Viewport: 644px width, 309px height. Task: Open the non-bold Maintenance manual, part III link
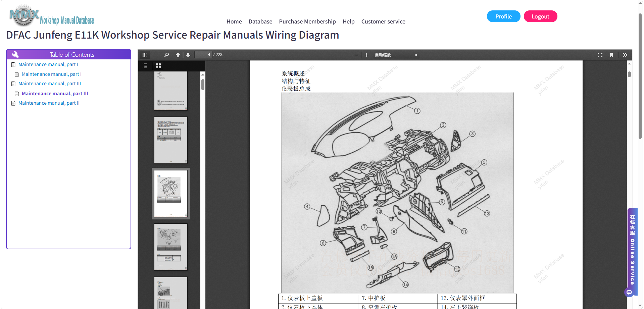pyautogui.click(x=50, y=84)
